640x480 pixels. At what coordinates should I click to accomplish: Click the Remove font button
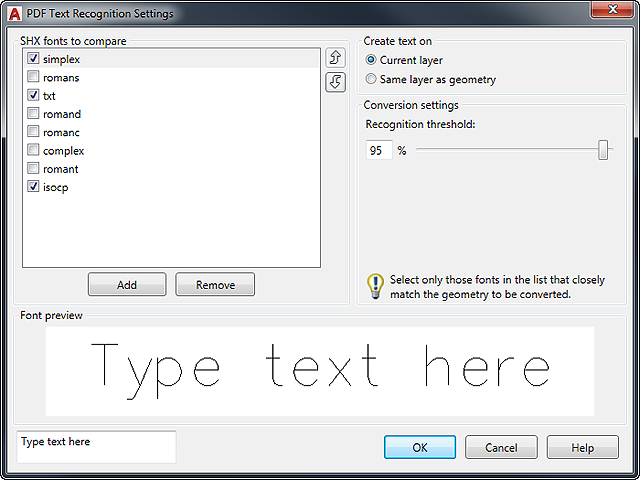[x=215, y=284]
